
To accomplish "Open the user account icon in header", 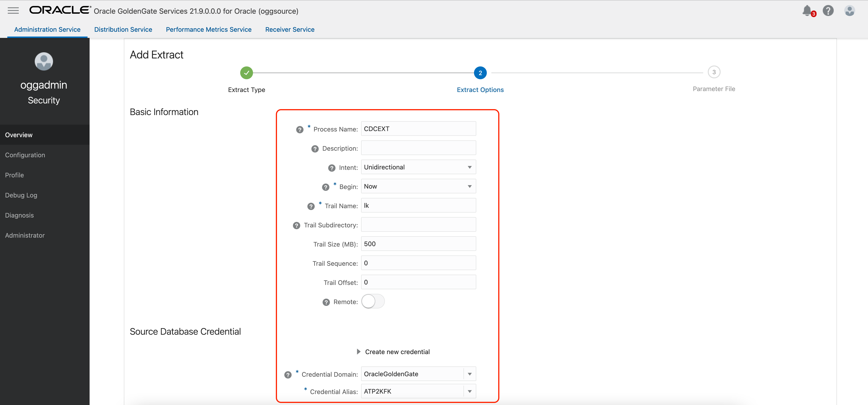I will point(849,11).
